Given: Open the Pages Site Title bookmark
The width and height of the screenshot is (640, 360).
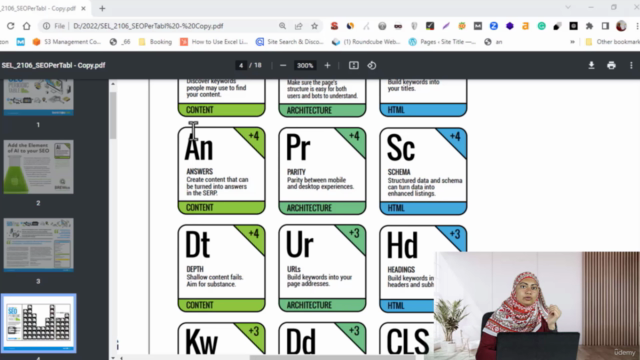Looking at the screenshot, I should click(x=442, y=42).
